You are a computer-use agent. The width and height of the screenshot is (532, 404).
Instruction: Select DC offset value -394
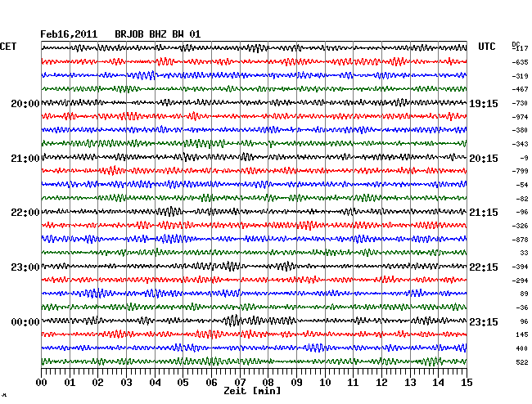tap(520, 267)
